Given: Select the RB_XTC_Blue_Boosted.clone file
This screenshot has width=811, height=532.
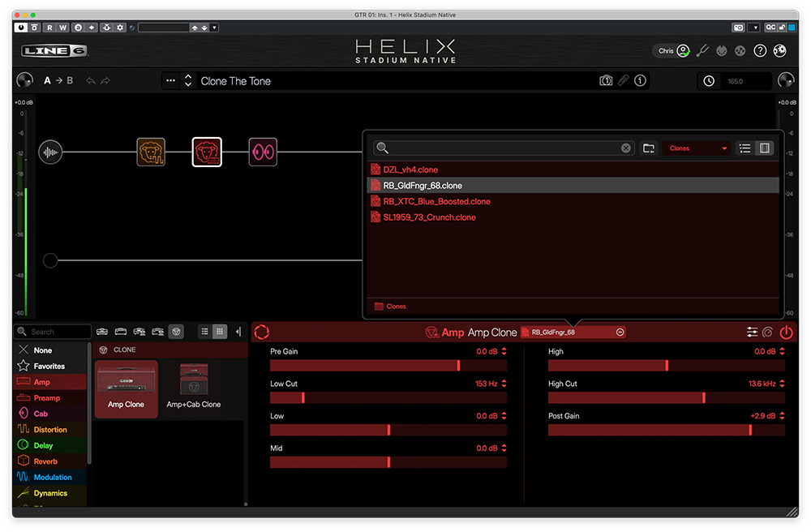Looking at the screenshot, I should pos(573,202).
